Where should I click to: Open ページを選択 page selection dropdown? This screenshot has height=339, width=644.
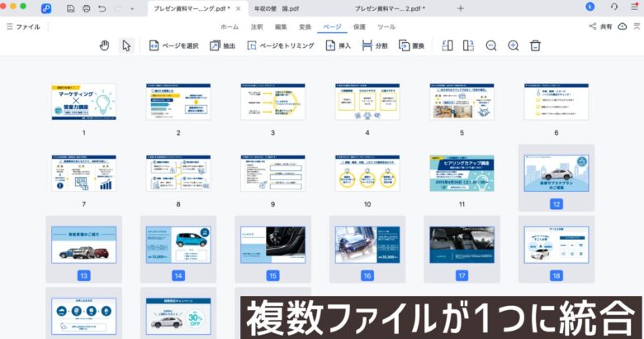(173, 45)
